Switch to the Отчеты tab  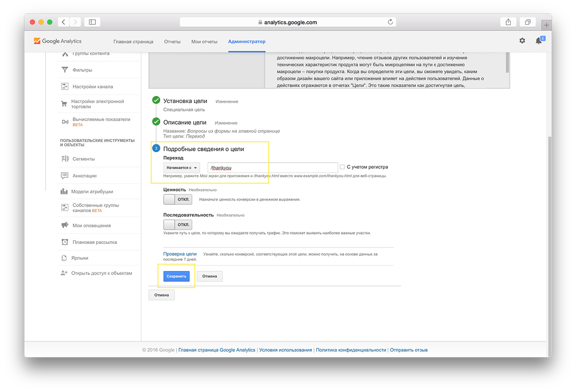172,41
